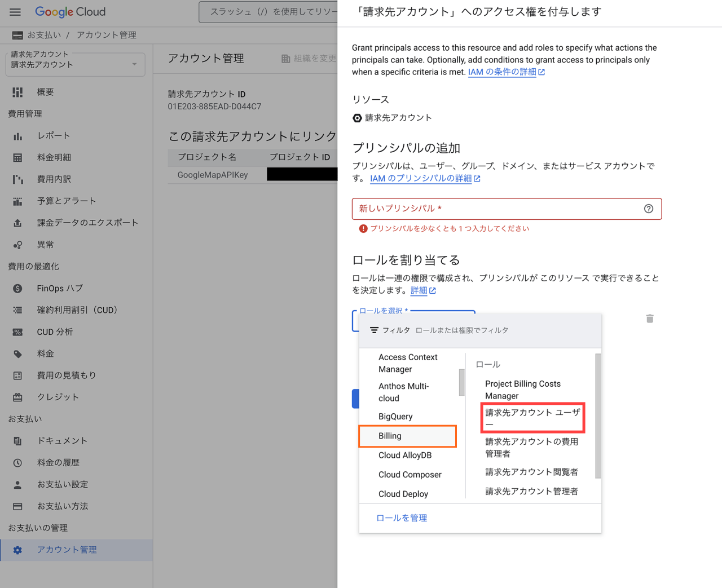
Task: Click the プロジェクト ID column header
Action: [x=300, y=157]
